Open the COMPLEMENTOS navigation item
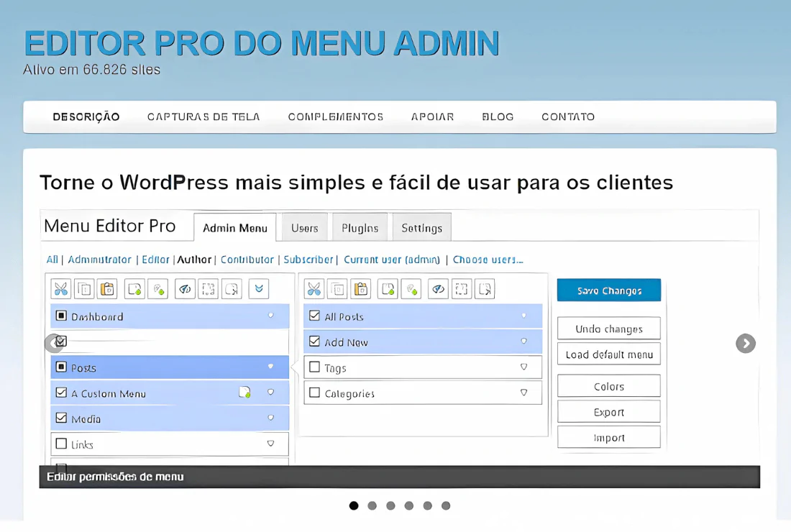 click(x=336, y=117)
